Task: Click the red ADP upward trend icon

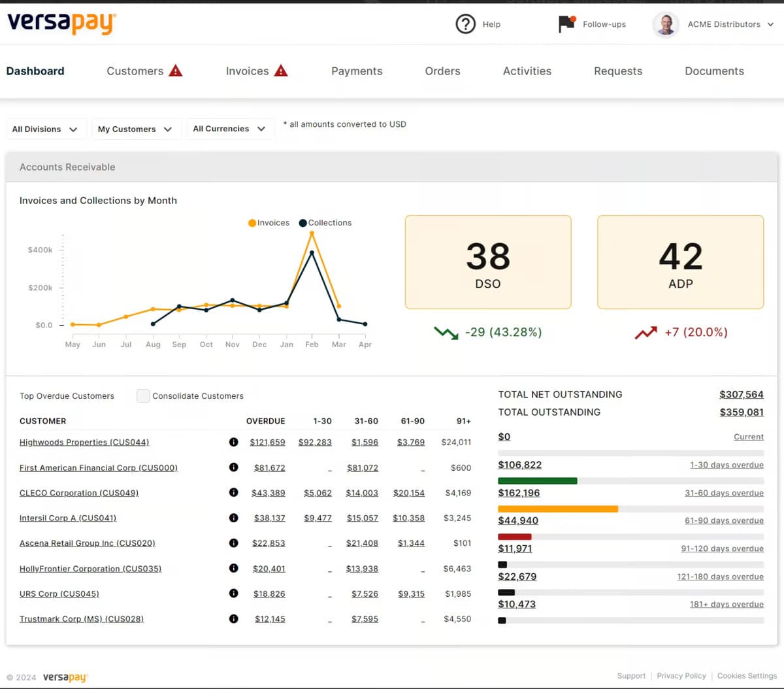Action: pyautogui.click(x=645, y=333)
